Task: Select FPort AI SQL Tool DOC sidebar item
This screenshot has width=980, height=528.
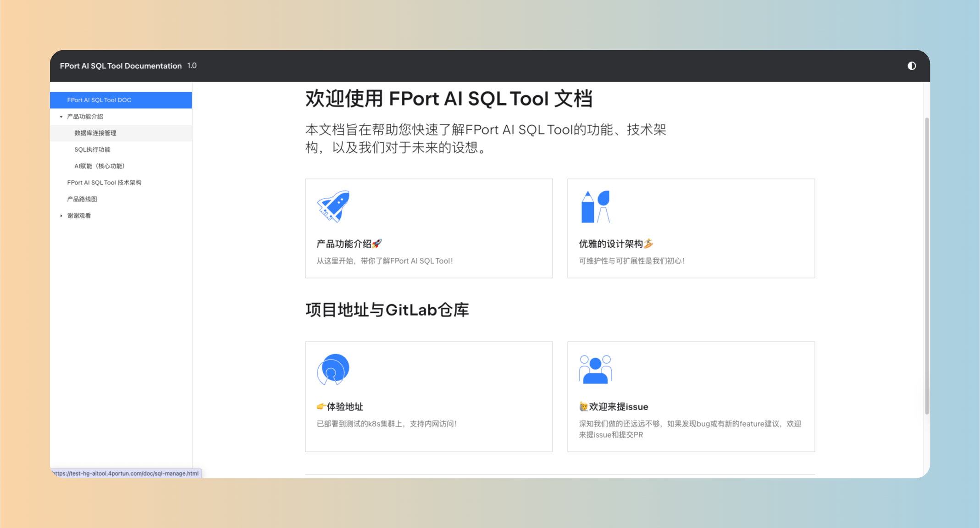Action: pos(99,100)
